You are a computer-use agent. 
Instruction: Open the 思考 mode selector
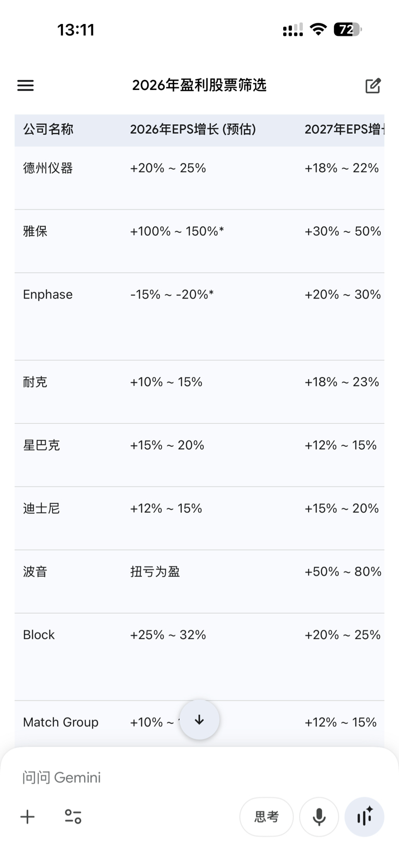pos(267,817)
